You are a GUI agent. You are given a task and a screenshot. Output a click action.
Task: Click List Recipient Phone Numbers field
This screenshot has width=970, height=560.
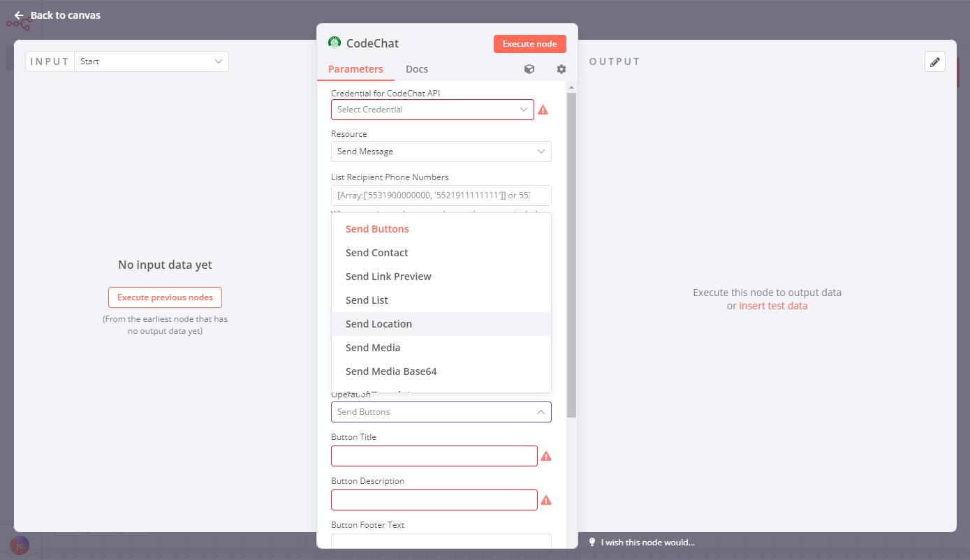[441, 196]
